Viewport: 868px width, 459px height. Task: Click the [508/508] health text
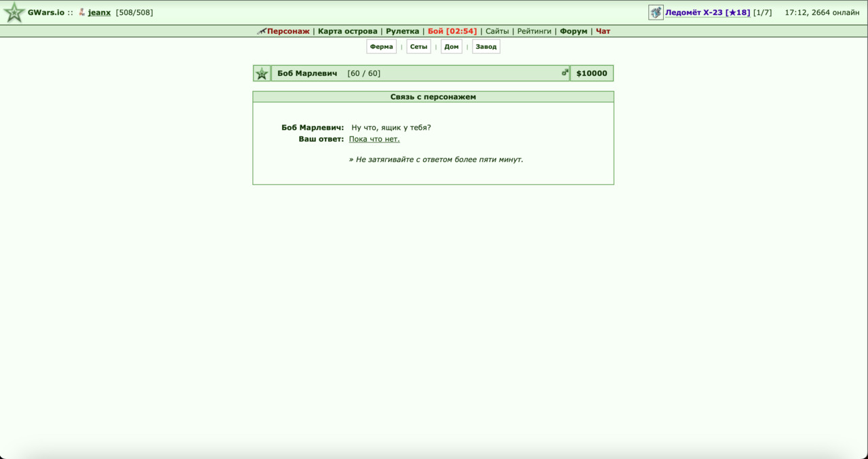[134, 12]
